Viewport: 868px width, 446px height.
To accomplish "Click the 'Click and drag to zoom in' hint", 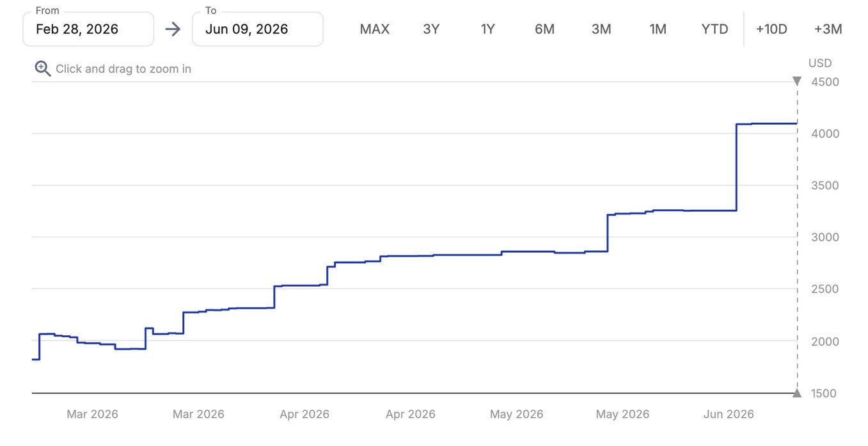I will pos(123,68).
